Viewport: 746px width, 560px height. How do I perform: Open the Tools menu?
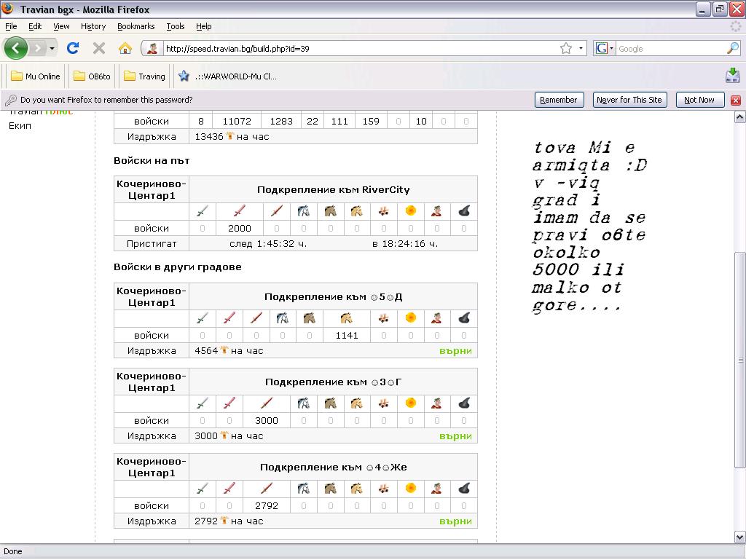pos(176,26)
